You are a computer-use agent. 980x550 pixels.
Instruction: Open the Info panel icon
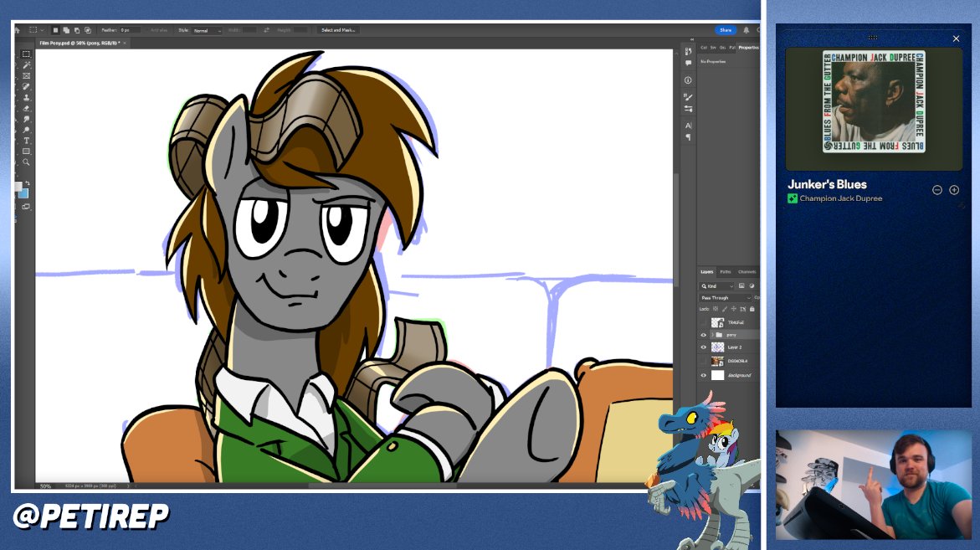pyautogui.click(x=688, y=80)
